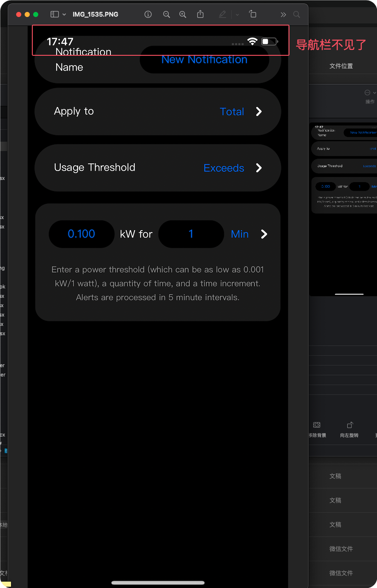Viewport: 377px width, 588px height.
Task: Rotate the image using toolbar icon
Action: tap(252, 14)
